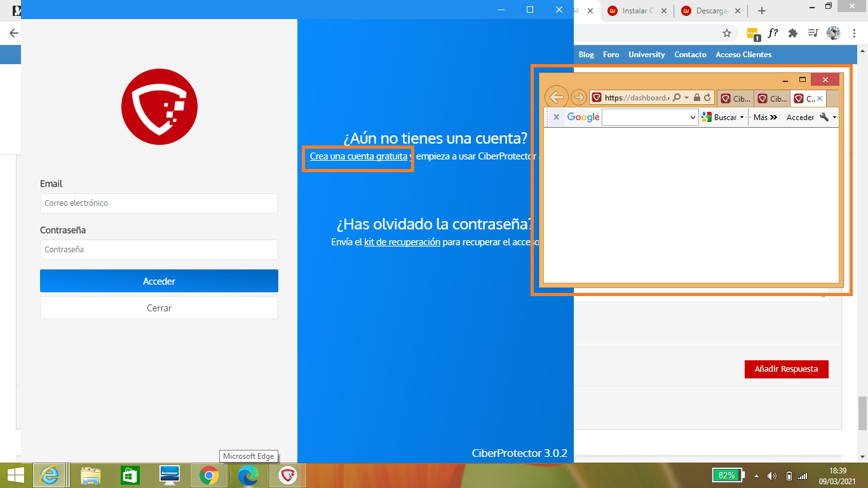868x488 pixels.
Task: Close the Descargar tab in Chrome
Action: (737, 11)
